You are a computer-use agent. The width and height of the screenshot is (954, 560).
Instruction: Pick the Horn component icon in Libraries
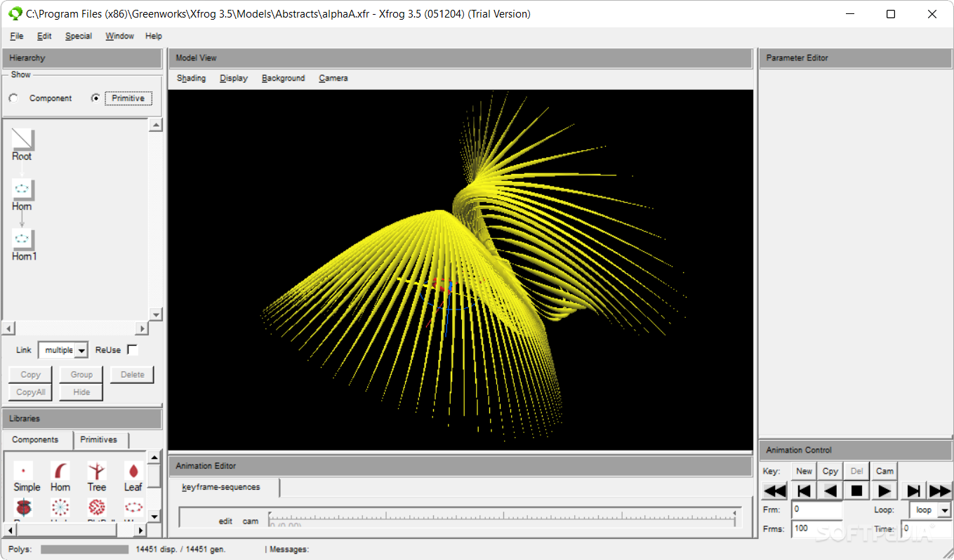tap(60, 470)
